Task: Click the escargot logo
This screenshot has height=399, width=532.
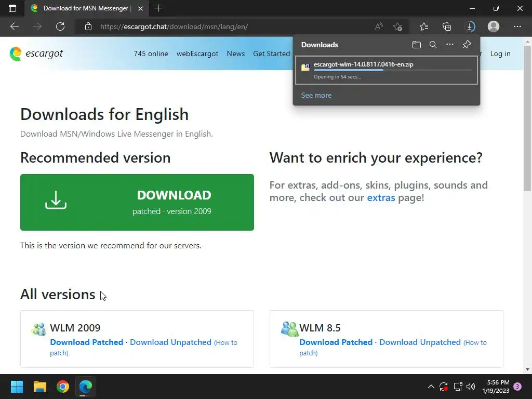Action: pos(36,54)
